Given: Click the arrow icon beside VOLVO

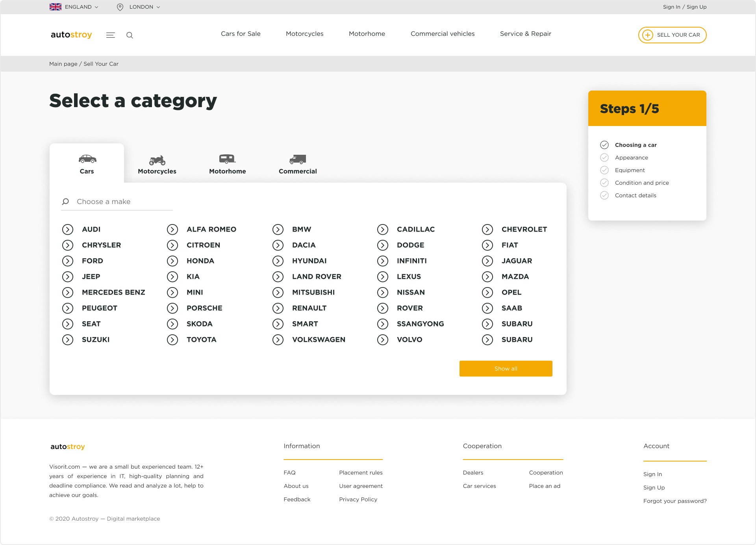Looking at the screenshot, I should coord(383,339).
